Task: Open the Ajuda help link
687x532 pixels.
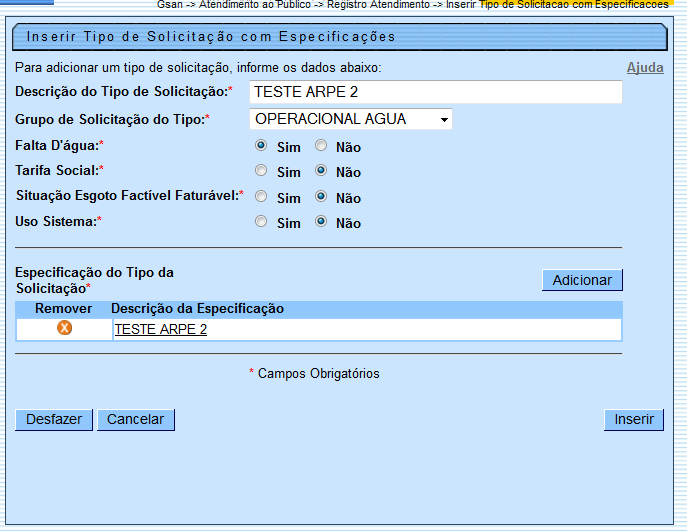Action: pos(645,68)
